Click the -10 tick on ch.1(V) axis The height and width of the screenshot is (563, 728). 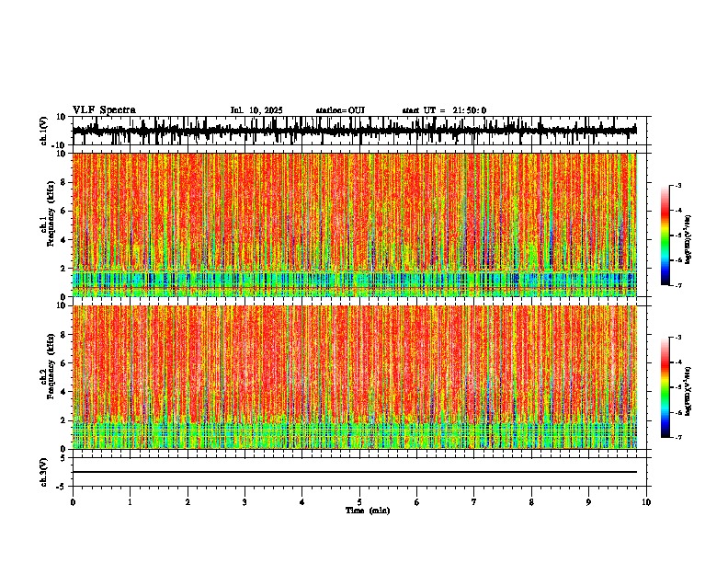pos(60,145)
